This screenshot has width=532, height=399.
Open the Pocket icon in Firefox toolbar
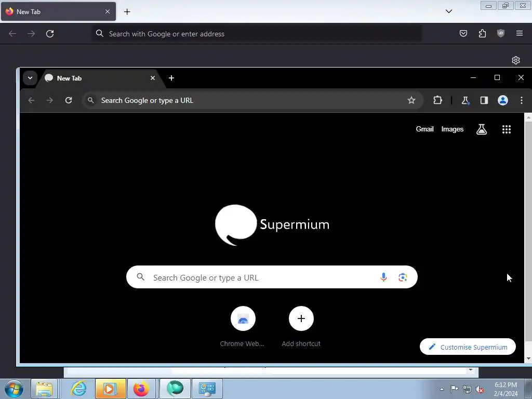(x=463, y=33)
